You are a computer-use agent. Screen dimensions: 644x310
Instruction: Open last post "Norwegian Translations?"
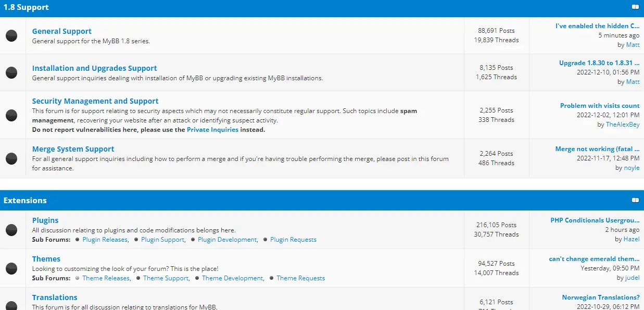tap(601, 297)
